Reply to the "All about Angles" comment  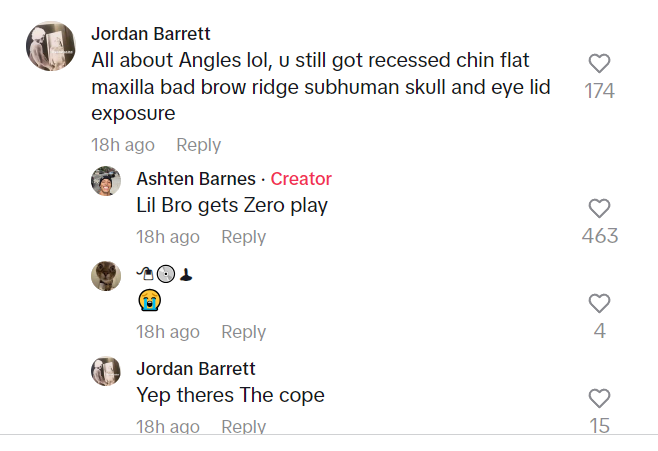(x=198, y=145)
